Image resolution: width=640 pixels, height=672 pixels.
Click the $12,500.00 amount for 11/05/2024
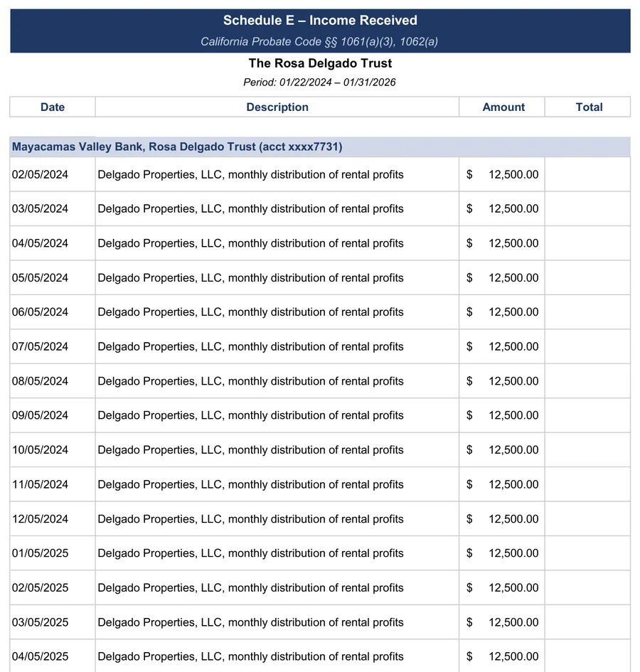pos(502,484)
